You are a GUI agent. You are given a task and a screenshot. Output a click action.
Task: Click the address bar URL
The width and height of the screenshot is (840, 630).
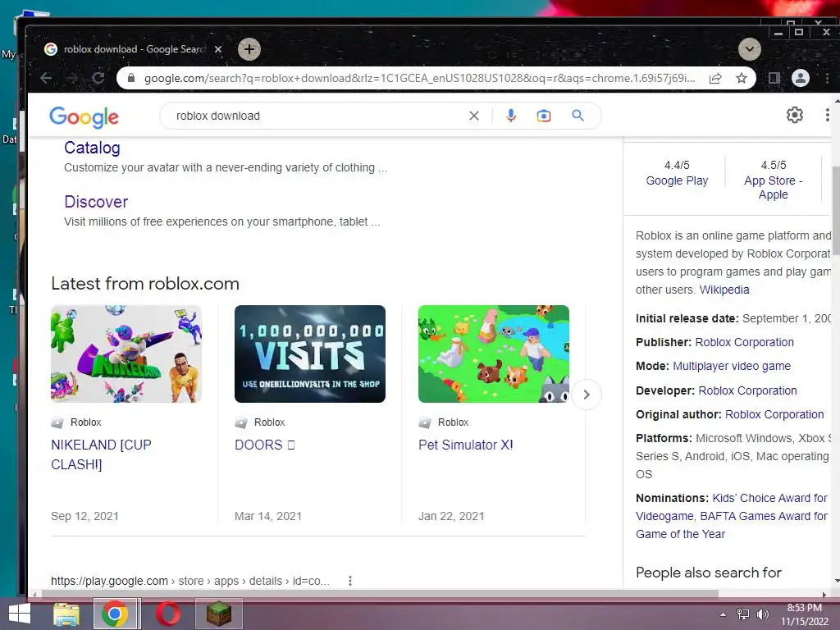point(419,78)
